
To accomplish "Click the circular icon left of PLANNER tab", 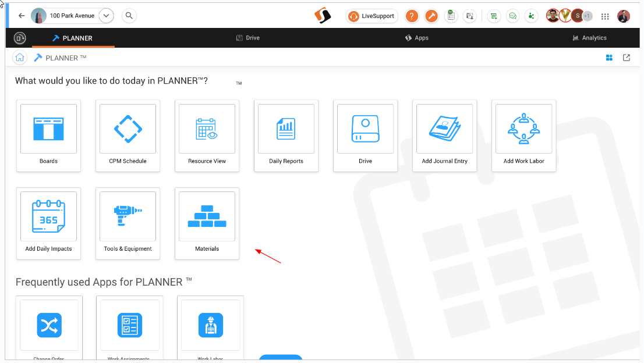I will point(20,38).
